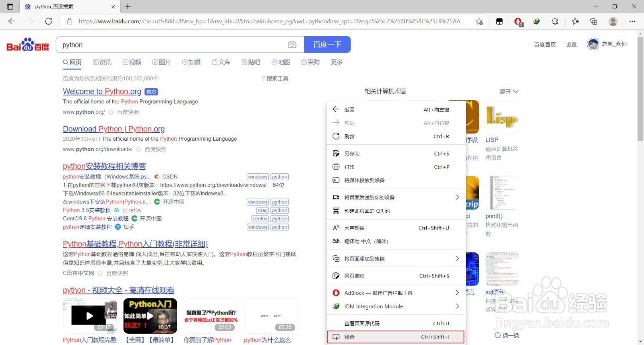Click the browser back arrow button
The height and width of the screenshot is (345, 644).
(12, 21)
